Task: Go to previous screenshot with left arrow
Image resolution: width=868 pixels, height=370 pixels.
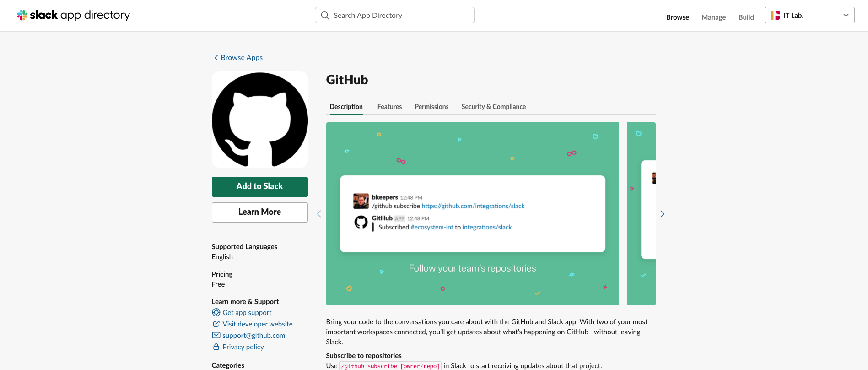Action: pos(319,214)
